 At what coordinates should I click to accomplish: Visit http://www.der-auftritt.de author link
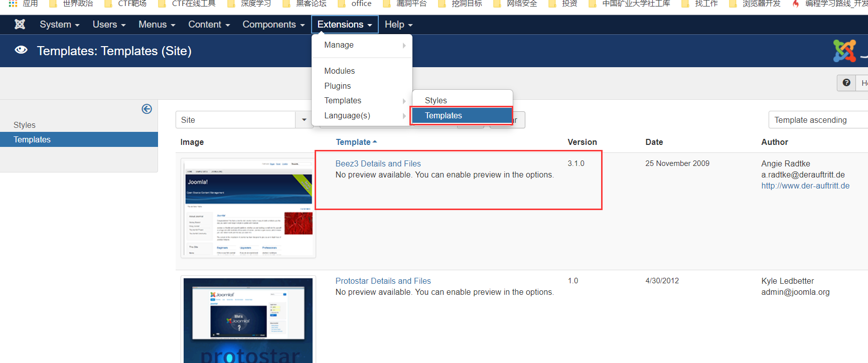[x=805, y=186]
